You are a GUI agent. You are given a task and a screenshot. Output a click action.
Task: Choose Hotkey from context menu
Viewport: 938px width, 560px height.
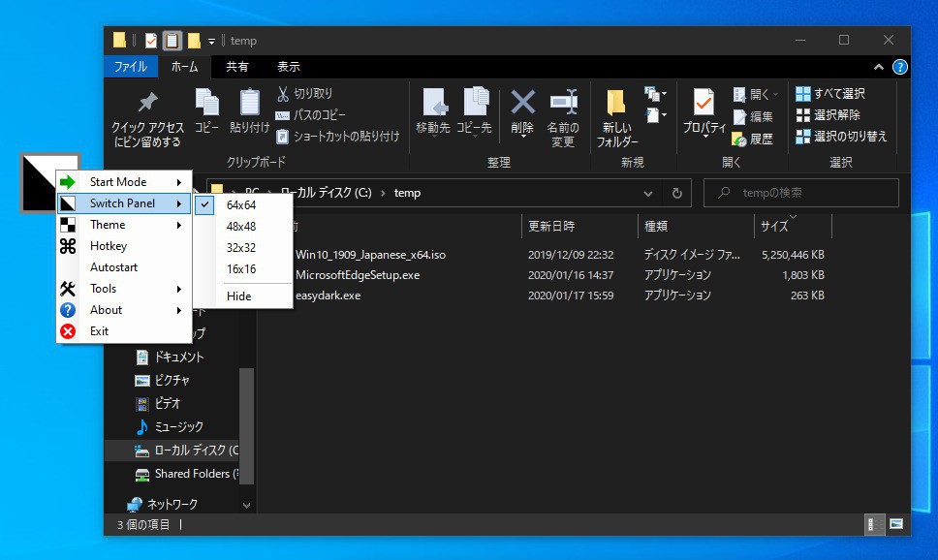tap(124, 246)
